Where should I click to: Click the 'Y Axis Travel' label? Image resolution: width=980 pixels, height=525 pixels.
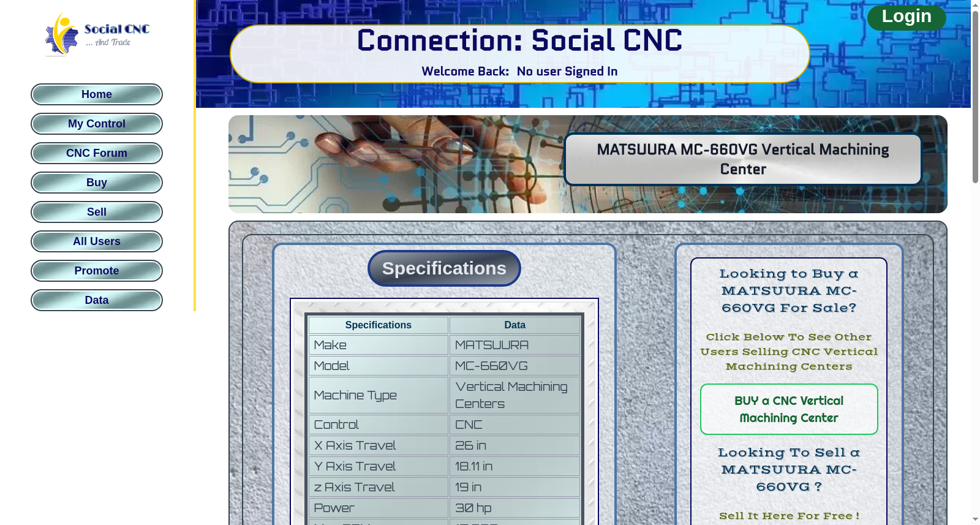(x=379, y=466)
